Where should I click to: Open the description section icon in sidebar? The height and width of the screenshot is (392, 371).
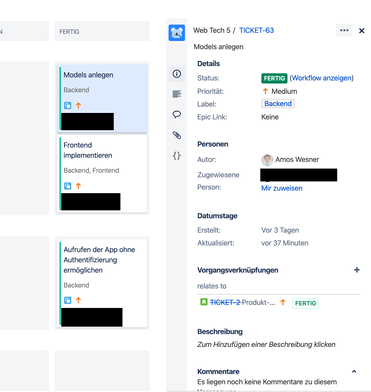(x=177, y=94)
